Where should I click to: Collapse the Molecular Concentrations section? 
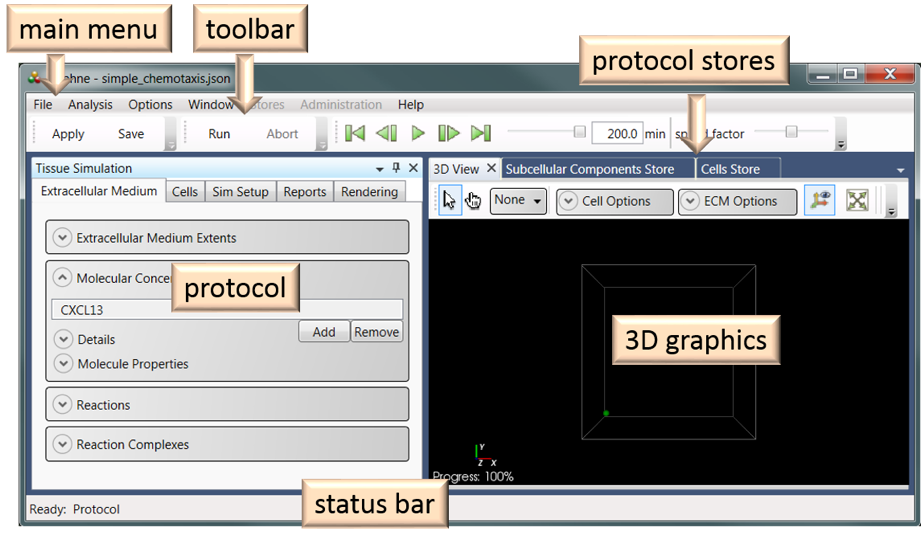(62, 277)
